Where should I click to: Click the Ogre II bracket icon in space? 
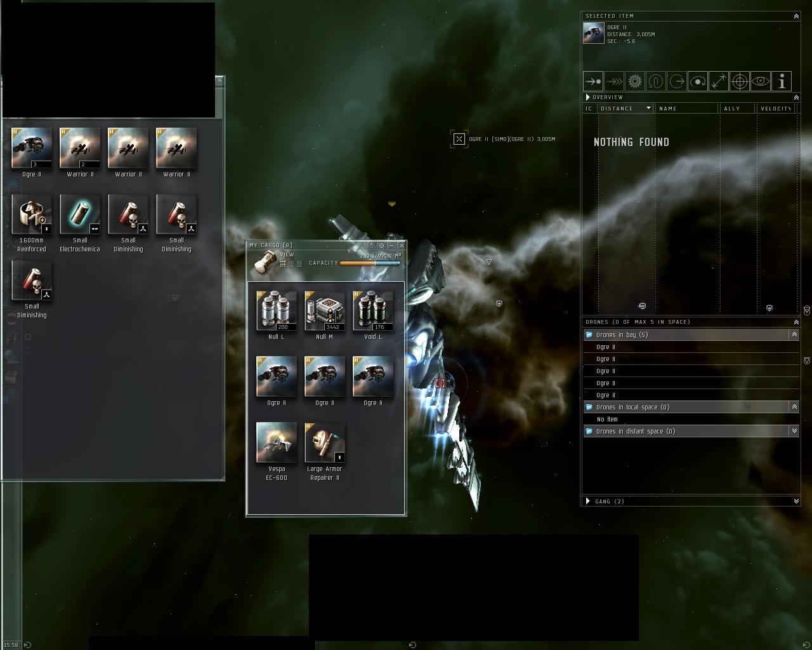(x=459, y=139)
